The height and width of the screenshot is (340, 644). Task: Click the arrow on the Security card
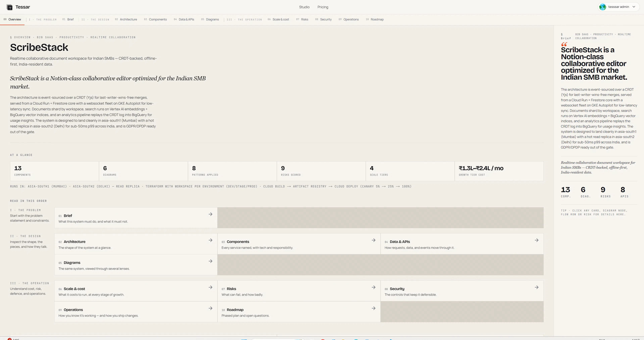536,288
